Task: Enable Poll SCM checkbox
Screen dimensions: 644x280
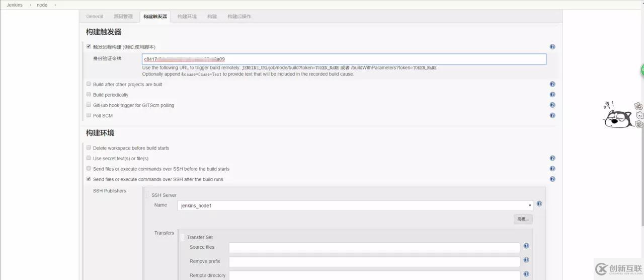Action: click(89, 115)
